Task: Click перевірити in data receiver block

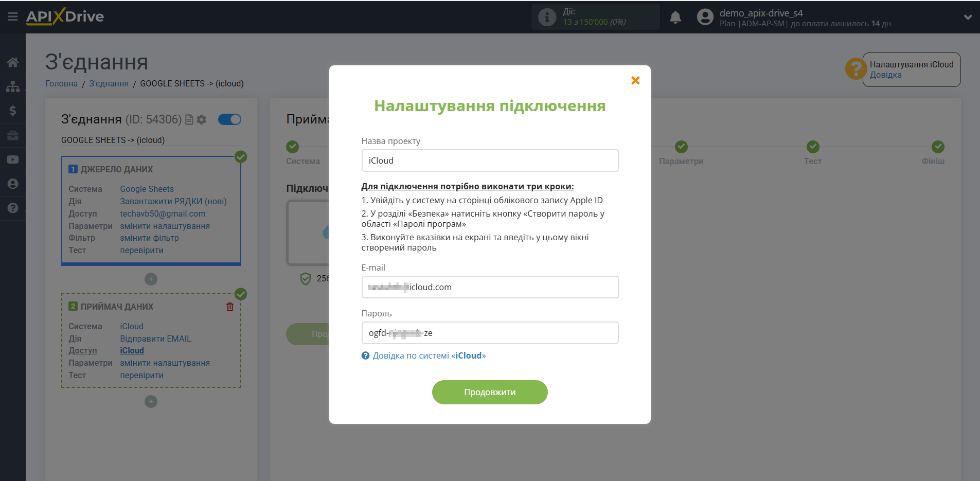Action: (x=141, y=375)
